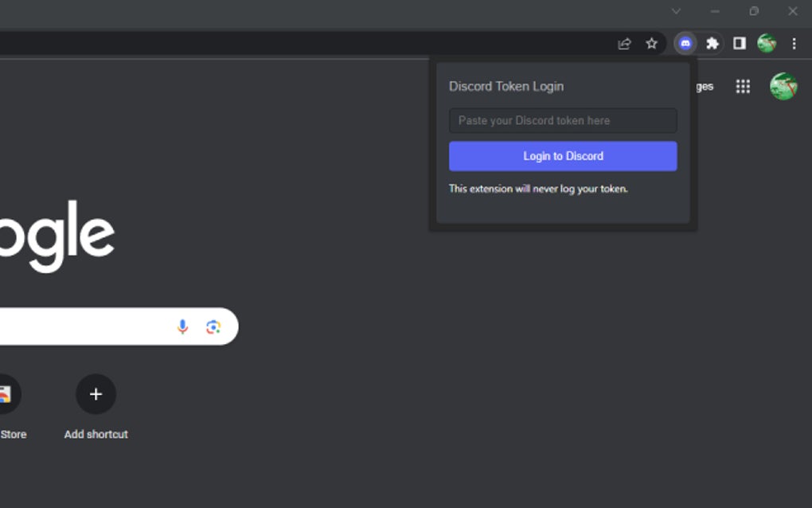The image size is (812, 508).
Task: Open the Chrome three-dot menu
Action: [794, 43]
